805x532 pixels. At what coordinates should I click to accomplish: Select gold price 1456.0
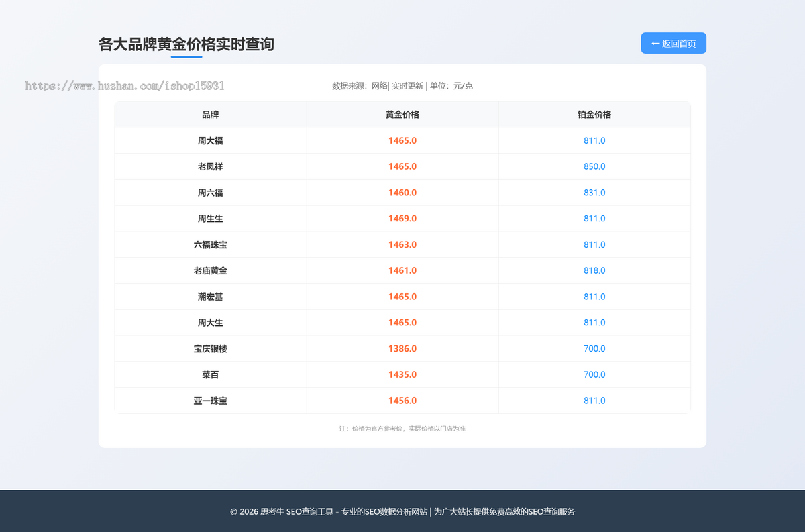[x=402, y=401]
